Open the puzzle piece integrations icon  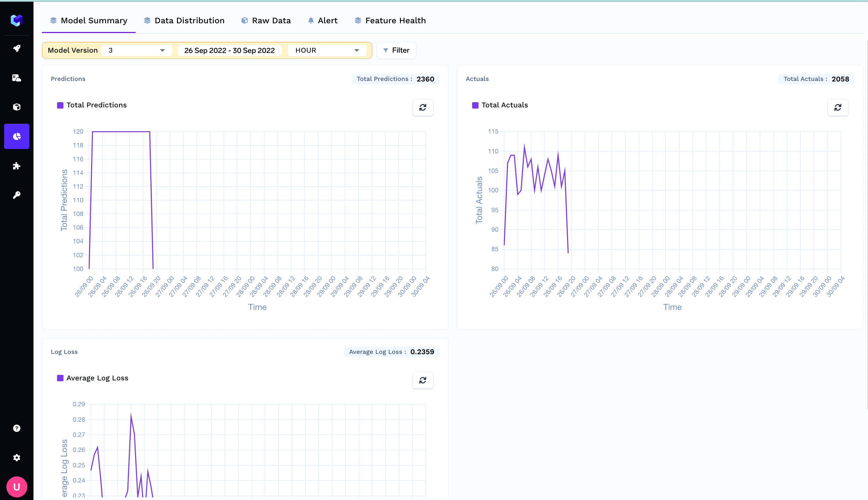(x=17, y=166)
